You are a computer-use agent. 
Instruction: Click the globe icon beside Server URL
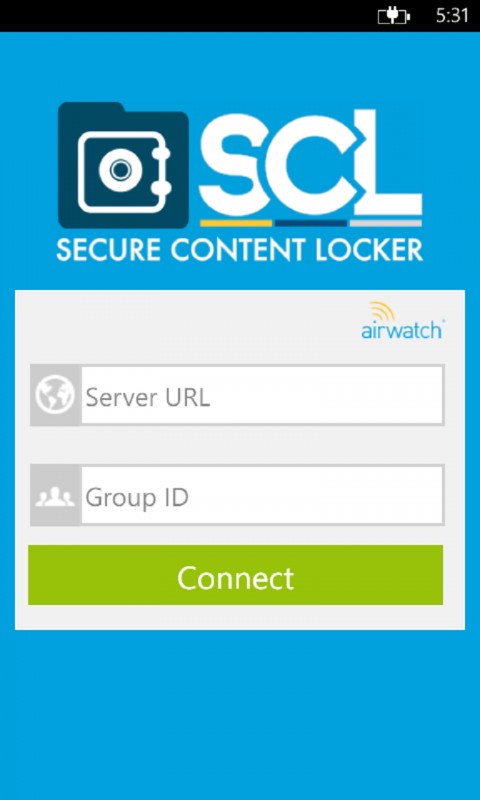click(x=55, y=395)
